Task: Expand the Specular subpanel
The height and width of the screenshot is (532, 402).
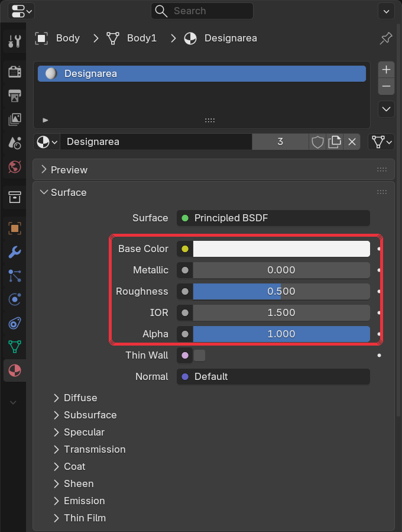Action: 79,432
